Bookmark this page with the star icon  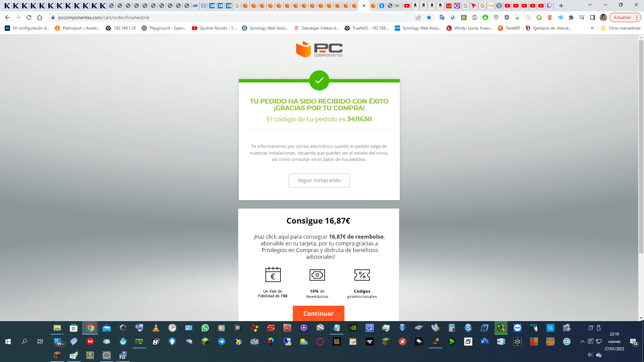(x=429, y=17)
